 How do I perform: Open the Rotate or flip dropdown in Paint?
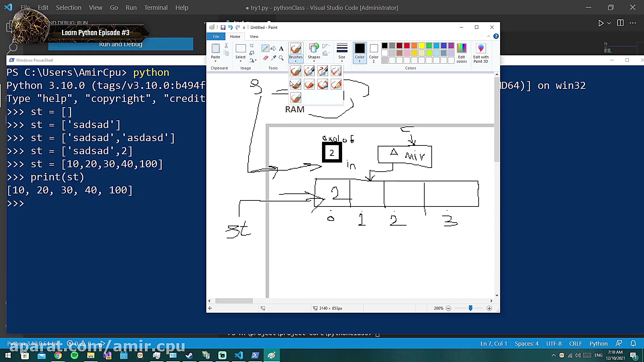253,60
